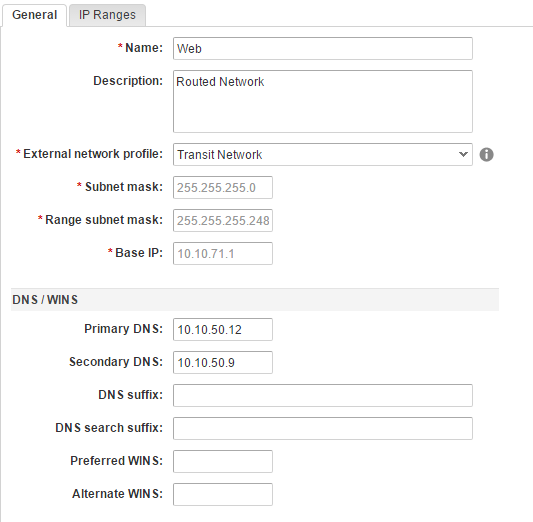This screenshot has width=533, height=522.
Task: Select the General tab
Action: tap(34, 15)
